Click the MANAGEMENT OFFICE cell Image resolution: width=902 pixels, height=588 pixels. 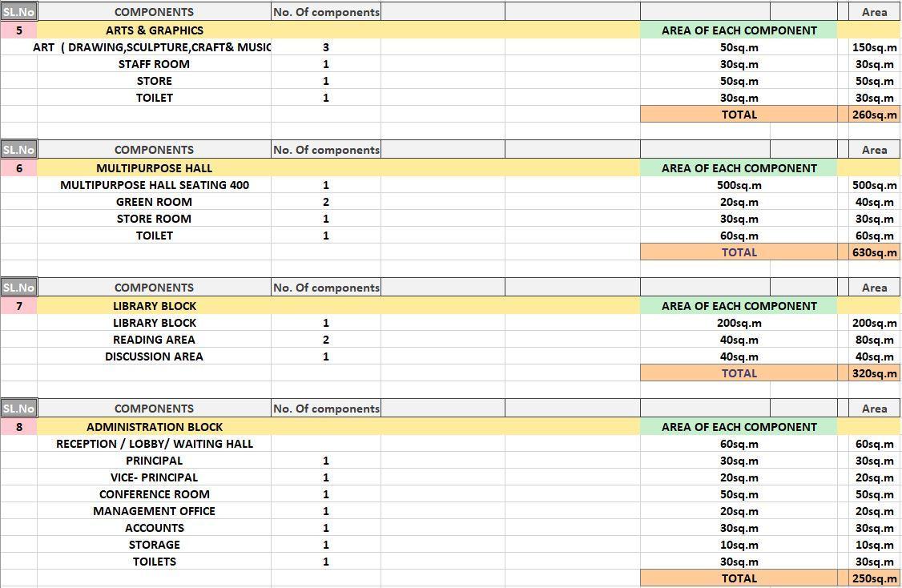point(154,511)
